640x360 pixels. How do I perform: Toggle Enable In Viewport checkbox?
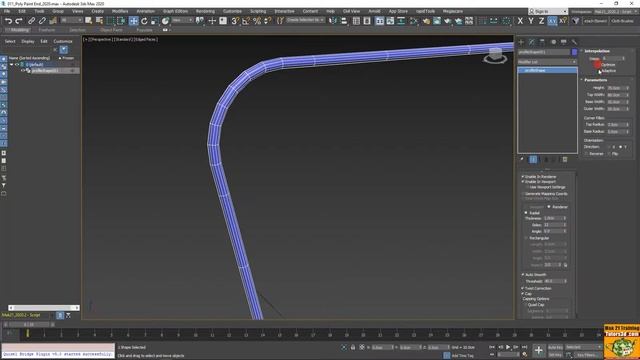click(x=522, y=182)
